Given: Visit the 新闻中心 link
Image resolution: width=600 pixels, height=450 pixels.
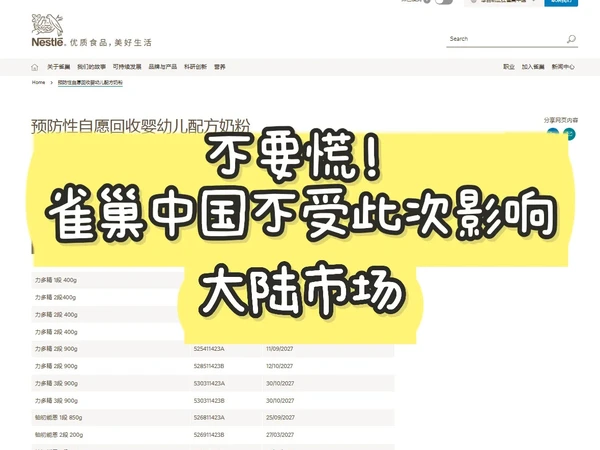Looking at the screenshot, I should pos(563,67).
